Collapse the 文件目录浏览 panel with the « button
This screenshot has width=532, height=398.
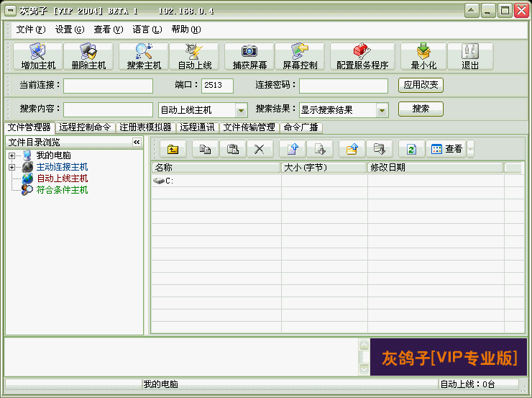pos(137,143)
